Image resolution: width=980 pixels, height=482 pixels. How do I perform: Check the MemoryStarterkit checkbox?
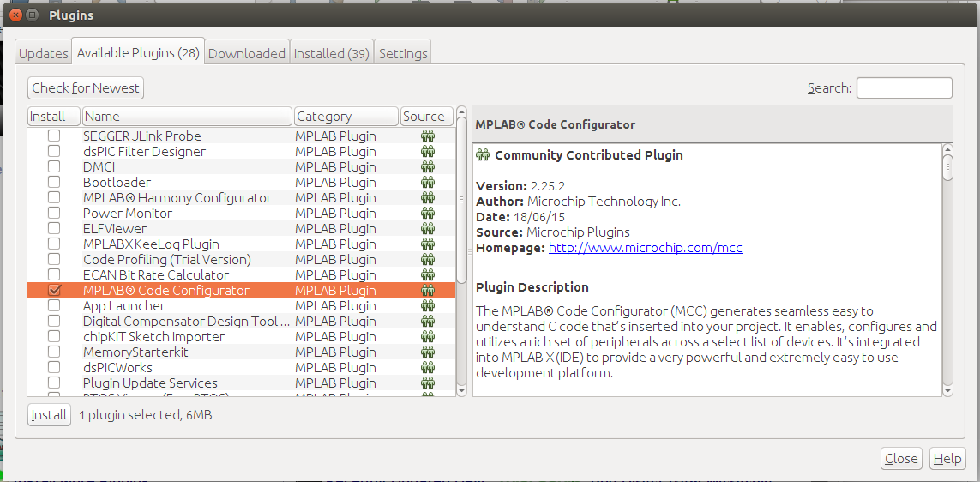pyautogui.click(x=54, y=352)
